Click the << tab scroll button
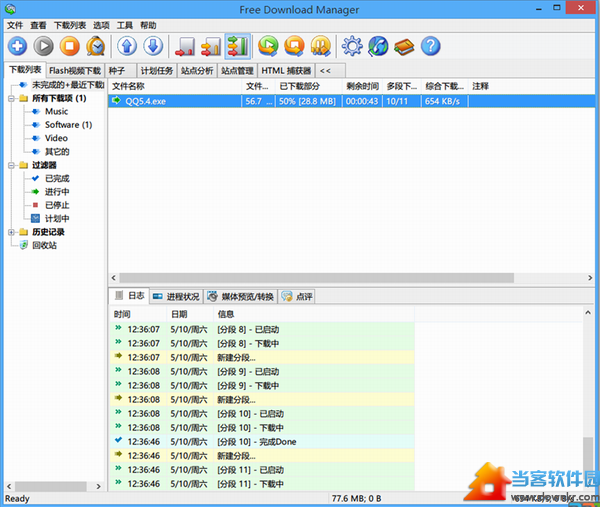The width and height of the screenshot is (600, 507). 325,71
